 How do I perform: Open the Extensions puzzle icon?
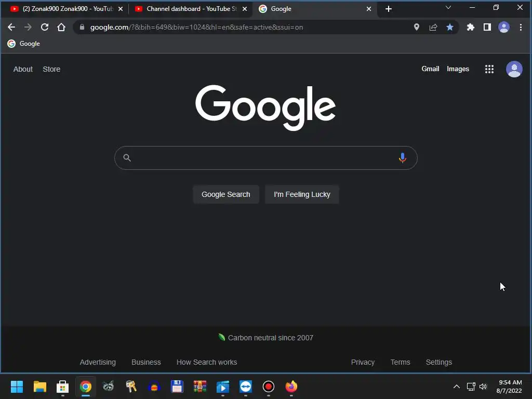coord(470,27)
